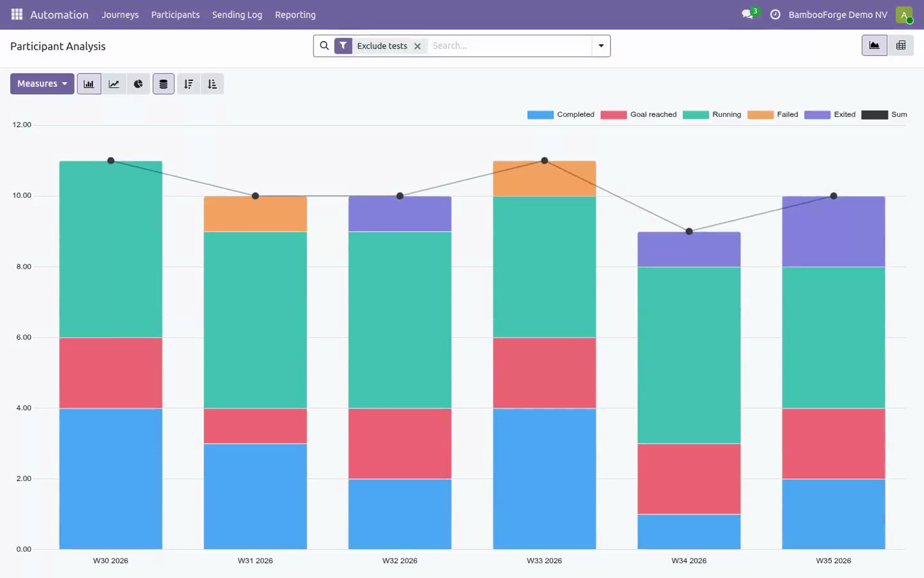Click the W35 2026 Exited bar segment
924x578 pixels.
click(833, 232)
